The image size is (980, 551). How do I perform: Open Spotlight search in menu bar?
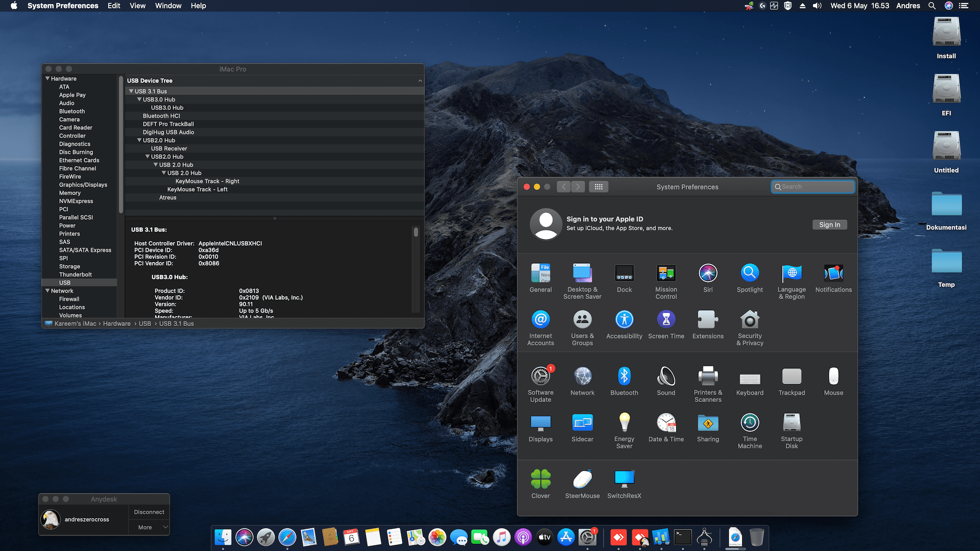click(932, 6)
